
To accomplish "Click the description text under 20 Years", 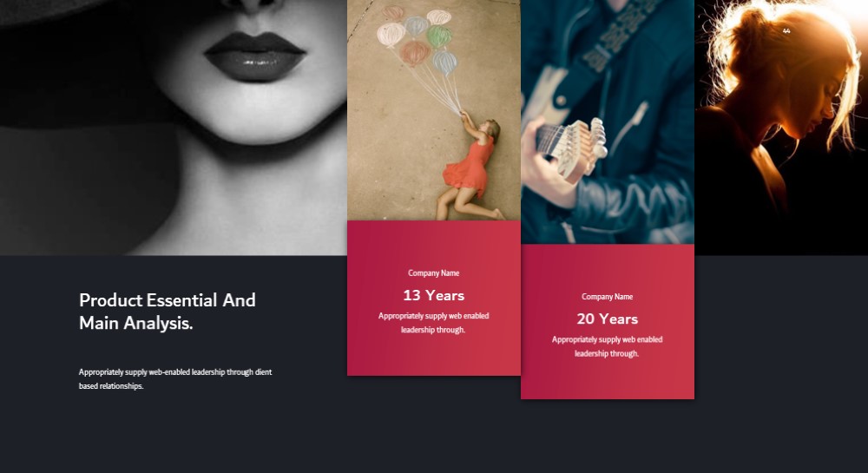I will click(x=608, y=346).
